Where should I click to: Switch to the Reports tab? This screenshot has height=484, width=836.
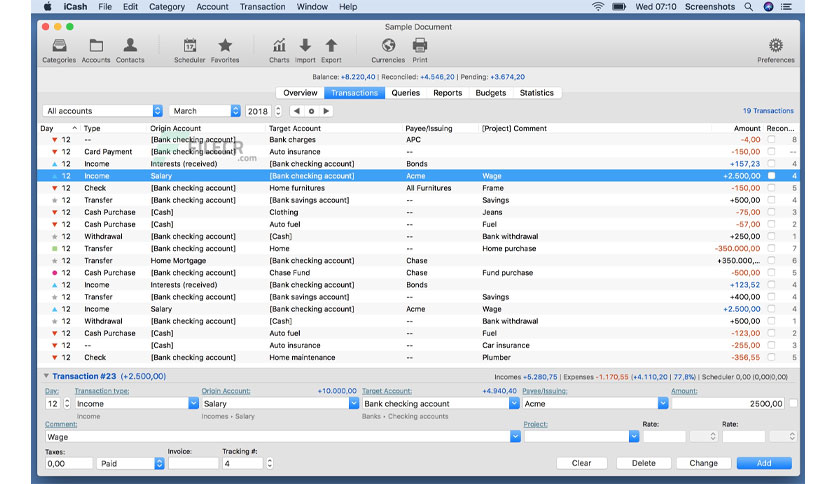(x=447, y=93)
